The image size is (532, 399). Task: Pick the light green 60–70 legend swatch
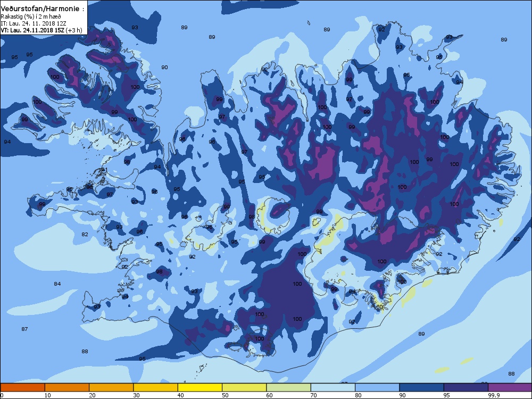pyautogui.click(x=289, y=387)
